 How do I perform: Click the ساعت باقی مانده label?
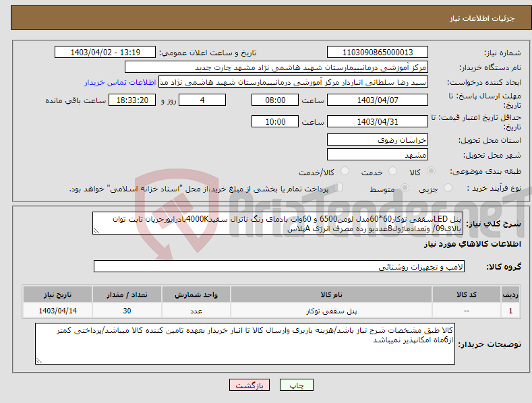pos(76,101)
